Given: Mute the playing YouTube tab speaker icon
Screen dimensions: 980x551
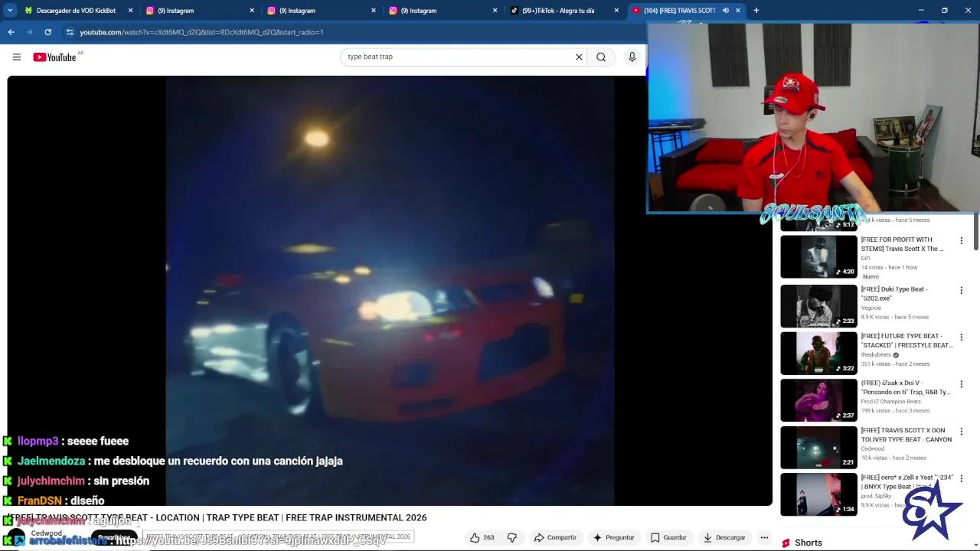Looking at the screenshot, I should tap(725, 11).
